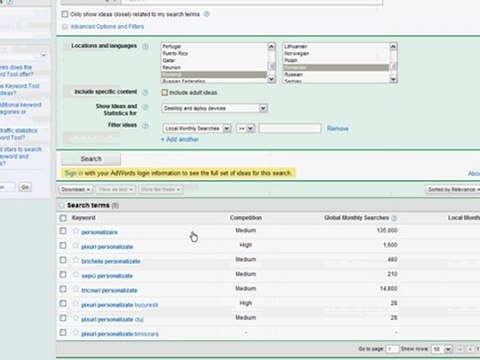Image resolution: width=480 pixels, height=360 pixels.
Task: Click the Advanced Options and Filters link
Action: click(x=107, y=27)
